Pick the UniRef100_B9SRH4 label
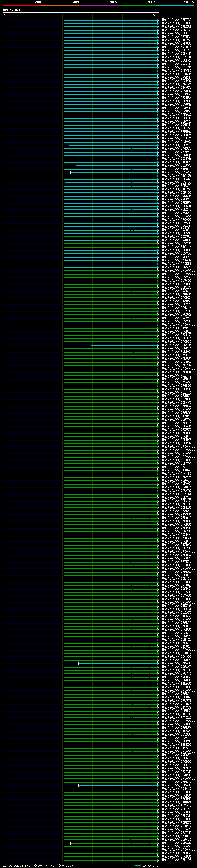 coord(177,78)
